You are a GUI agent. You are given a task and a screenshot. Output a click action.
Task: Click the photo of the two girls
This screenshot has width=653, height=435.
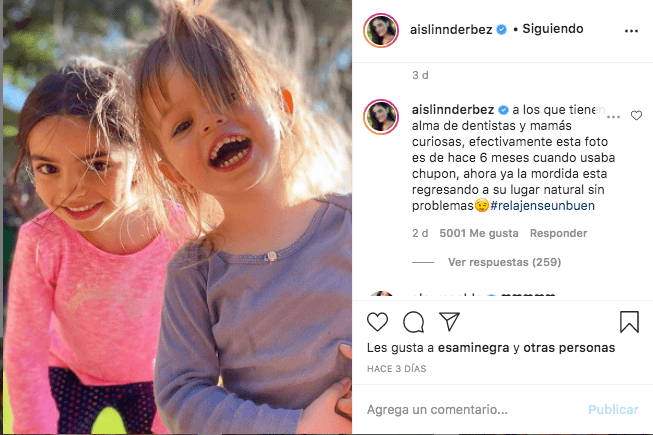click(x=177, y=217)
